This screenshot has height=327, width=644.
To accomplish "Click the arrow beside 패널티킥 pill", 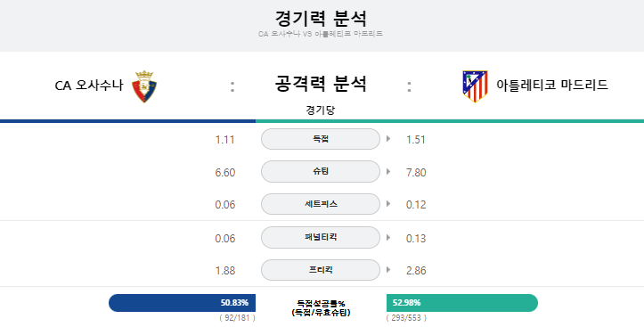I will click(388, 237).
